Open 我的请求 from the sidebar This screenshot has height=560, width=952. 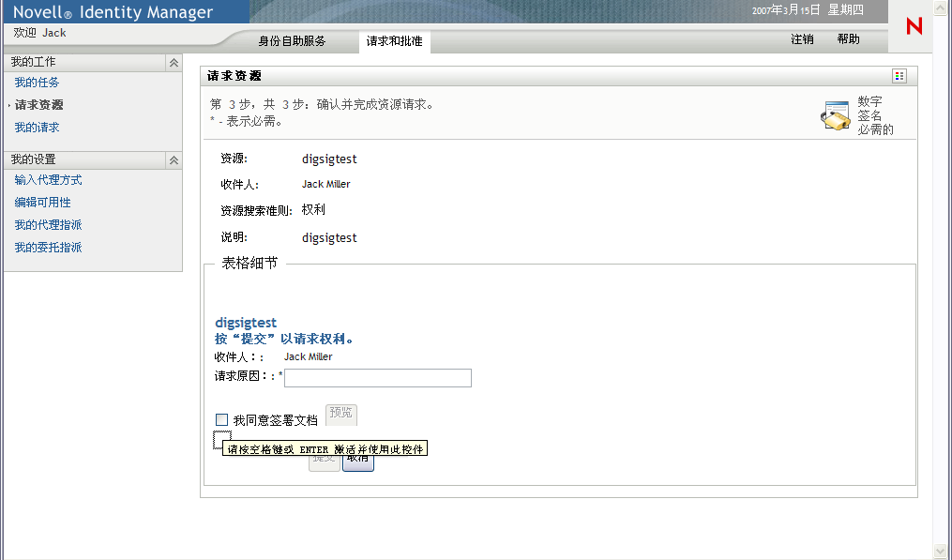[37, 127]
